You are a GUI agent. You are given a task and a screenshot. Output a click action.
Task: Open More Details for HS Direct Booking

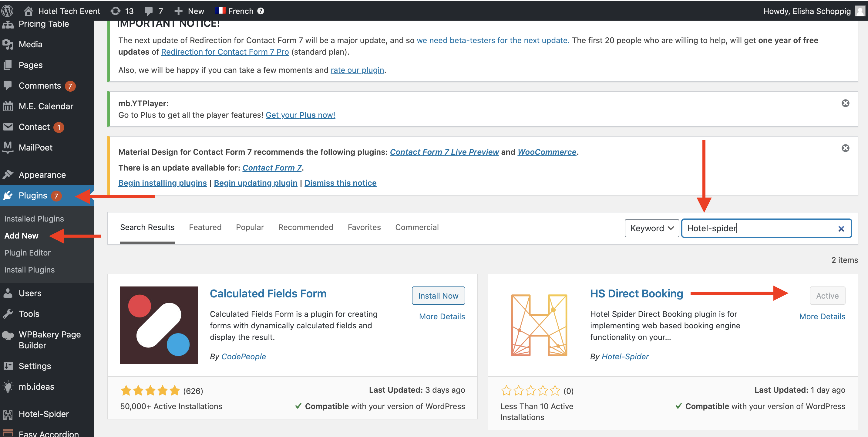click(x=822, y=316)
